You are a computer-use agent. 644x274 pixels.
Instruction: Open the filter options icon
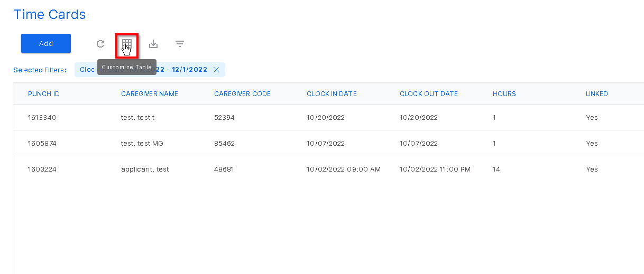180,44
